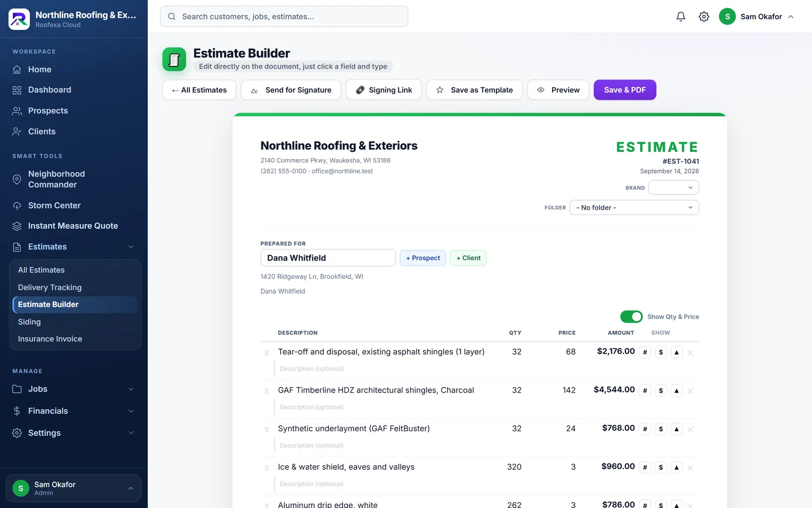
Task: Toggle the Show Qty & Price switch
Action: (x=631, y=316)
